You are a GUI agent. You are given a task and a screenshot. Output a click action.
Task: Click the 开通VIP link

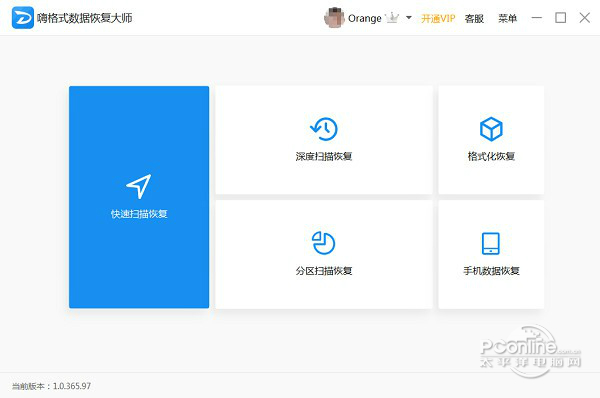coord(438,18)
